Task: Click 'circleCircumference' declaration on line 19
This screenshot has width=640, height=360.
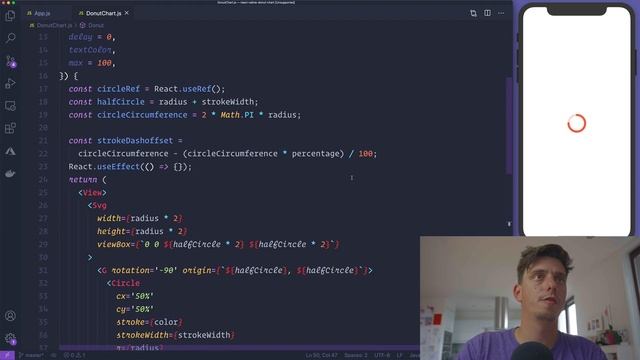Action: pos(142,115)
